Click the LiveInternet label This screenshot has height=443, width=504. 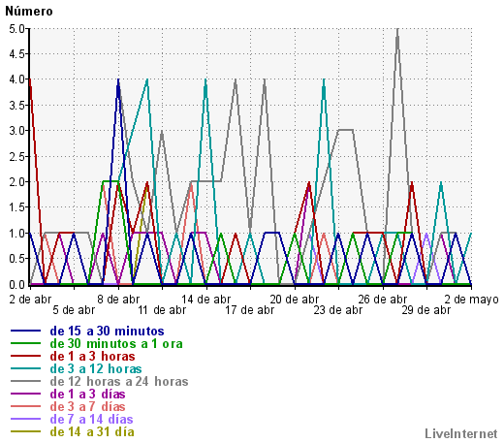point(461,433)
